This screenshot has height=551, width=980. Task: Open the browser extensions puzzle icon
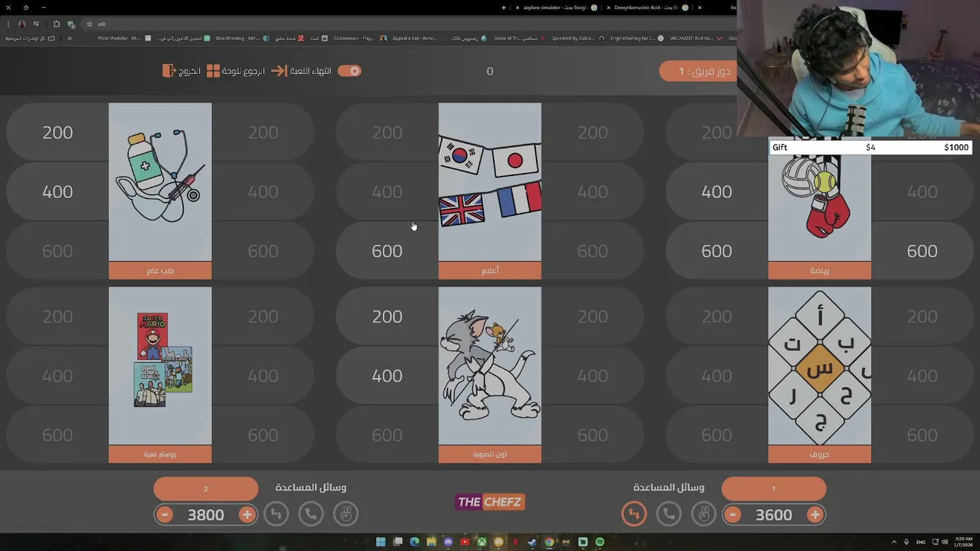point(56,24)
